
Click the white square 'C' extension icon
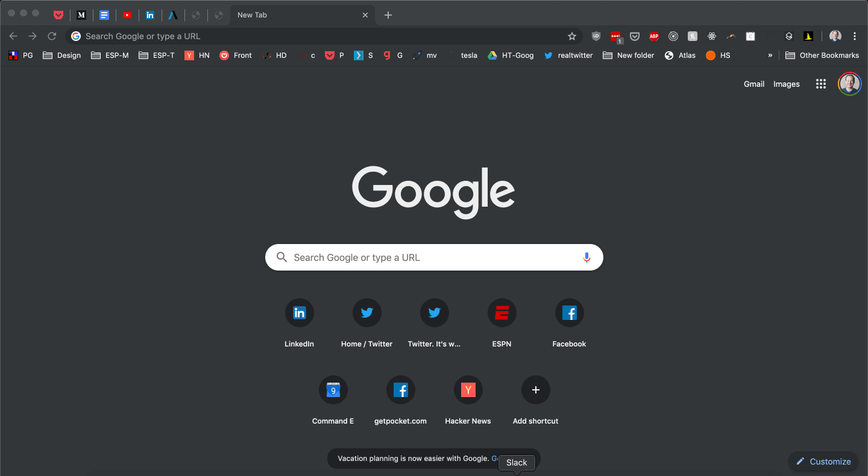pos(750,36)
